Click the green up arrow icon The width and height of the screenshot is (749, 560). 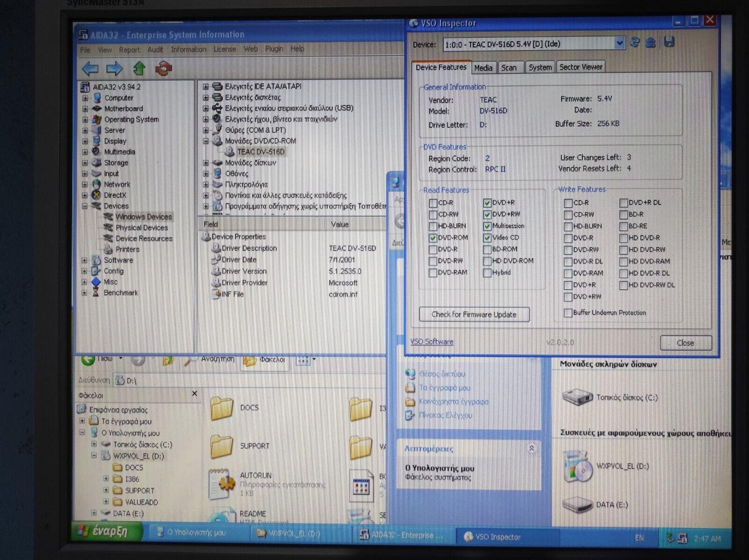[x=139, y=68]
